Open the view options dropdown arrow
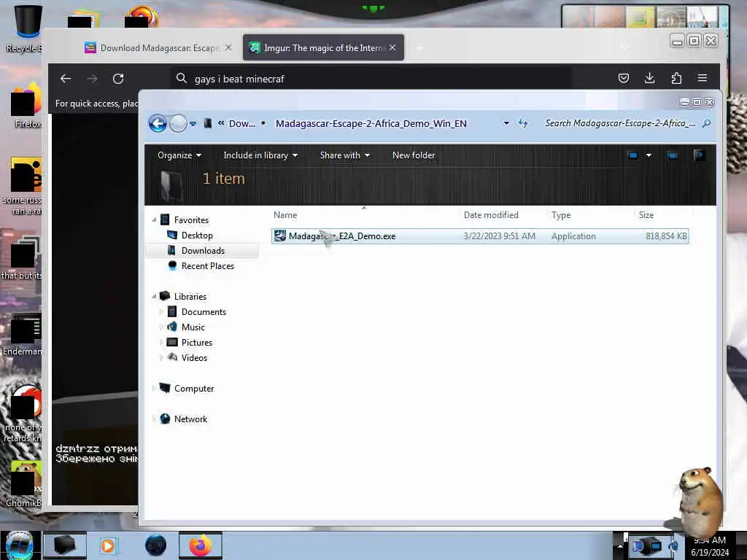Image resolution: width=747 pixels, height=560 pixels. [x=649, y=155]
